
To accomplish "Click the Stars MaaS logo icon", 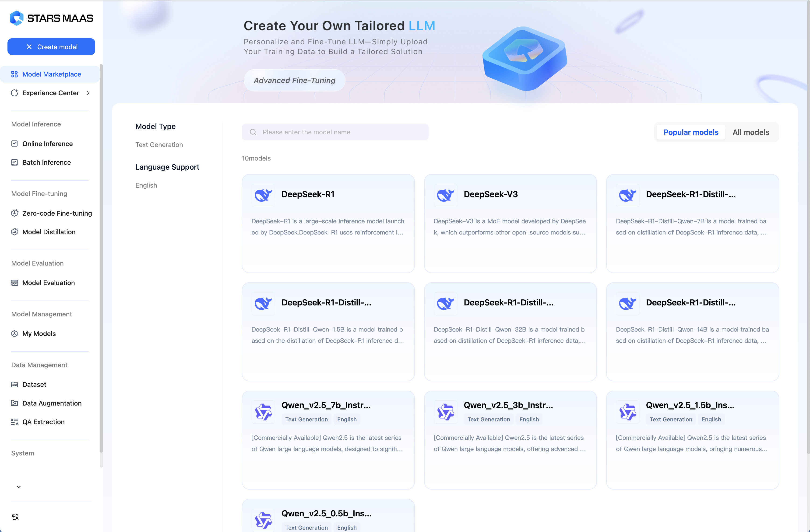I will point(16,18).
